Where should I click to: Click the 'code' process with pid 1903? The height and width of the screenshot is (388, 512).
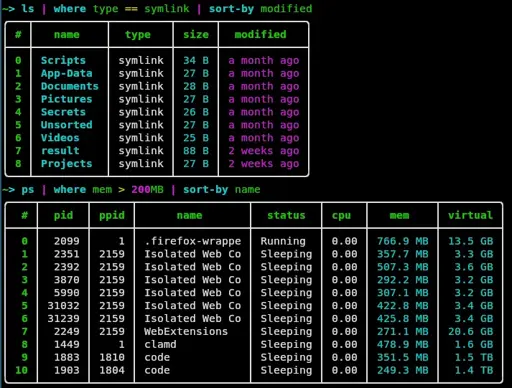157,370
